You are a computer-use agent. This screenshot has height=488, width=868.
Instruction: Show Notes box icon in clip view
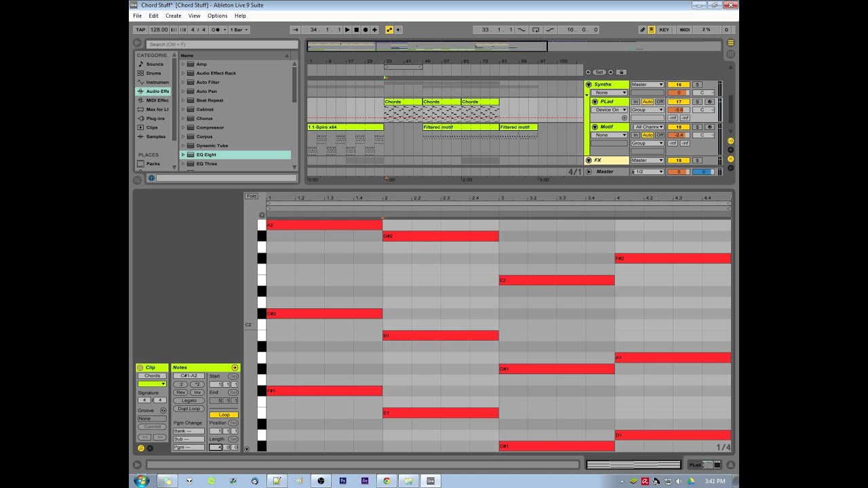point(141,448)
